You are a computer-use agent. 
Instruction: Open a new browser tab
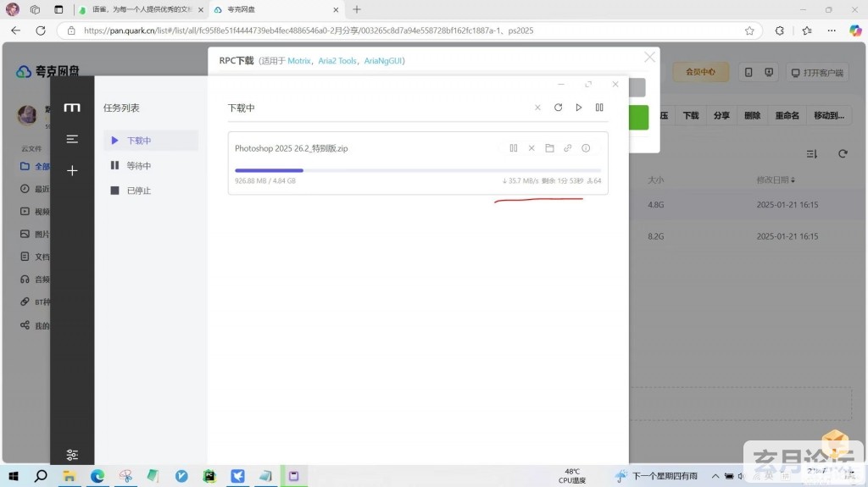coord(357,9)
